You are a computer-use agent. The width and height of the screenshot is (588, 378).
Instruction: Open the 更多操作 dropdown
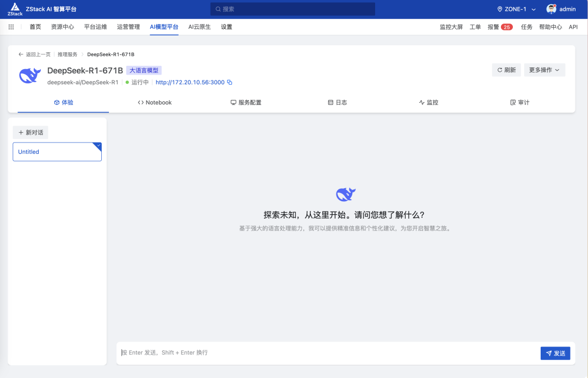[544, 70]
